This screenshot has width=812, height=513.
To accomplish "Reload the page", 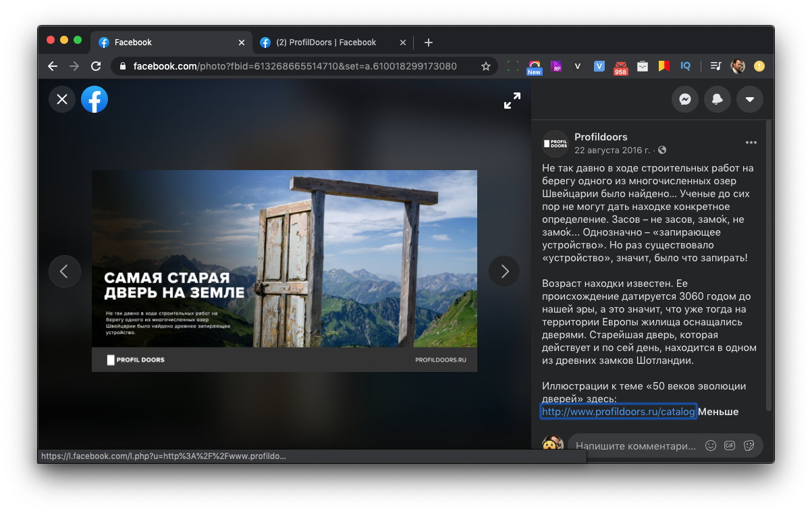I will 96,66.
